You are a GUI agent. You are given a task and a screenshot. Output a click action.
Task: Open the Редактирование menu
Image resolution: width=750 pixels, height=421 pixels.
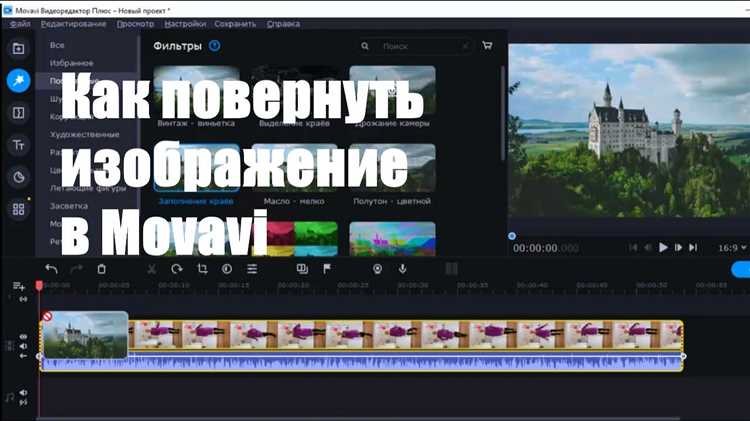tap(74, 24)
